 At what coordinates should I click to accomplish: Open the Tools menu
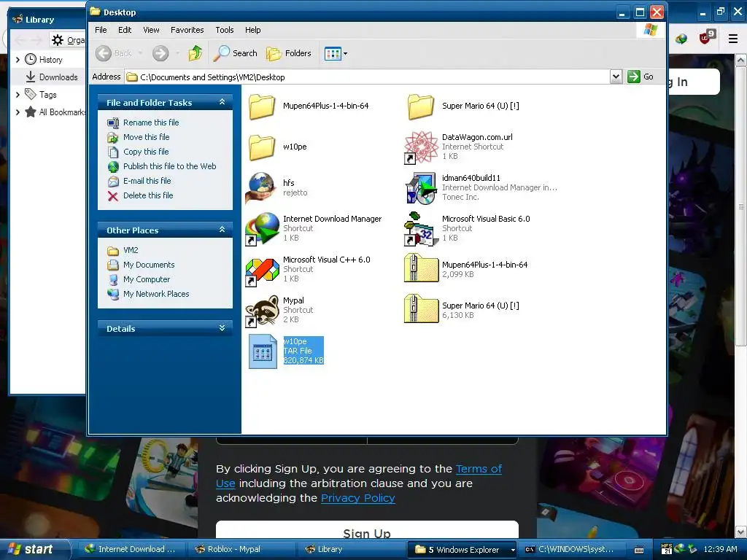pos(225,30)
